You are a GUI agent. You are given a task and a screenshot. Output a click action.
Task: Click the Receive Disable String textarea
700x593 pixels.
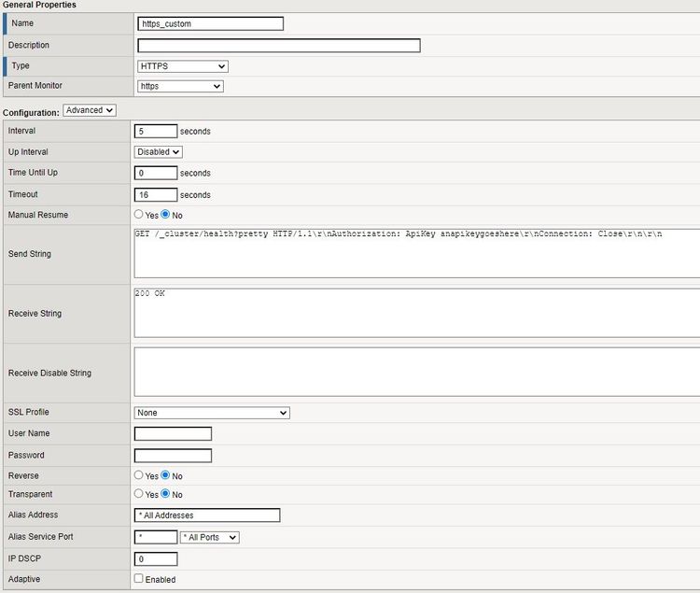point(416,373)
